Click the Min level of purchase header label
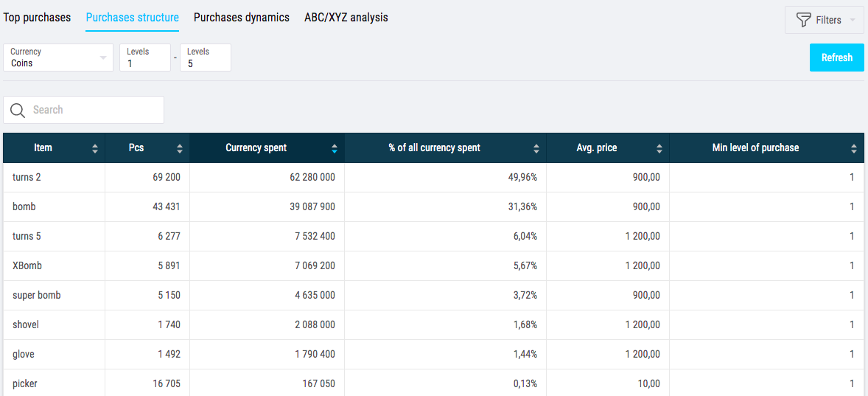Screen dimensions: 868x396 pyautogui.click(x=755, y=148)
